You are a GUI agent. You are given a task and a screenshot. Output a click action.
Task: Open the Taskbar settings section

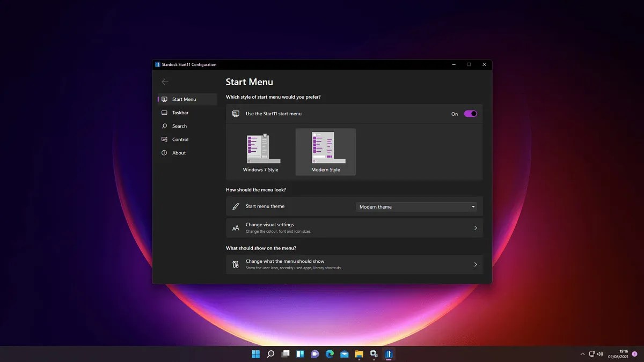[x=164, y=113]
